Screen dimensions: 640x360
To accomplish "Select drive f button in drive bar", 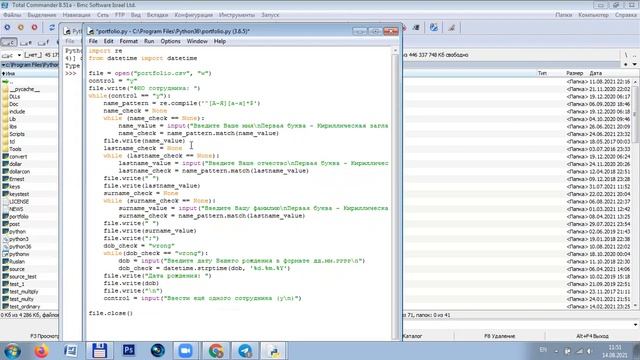I will click(x=43, y=42).
